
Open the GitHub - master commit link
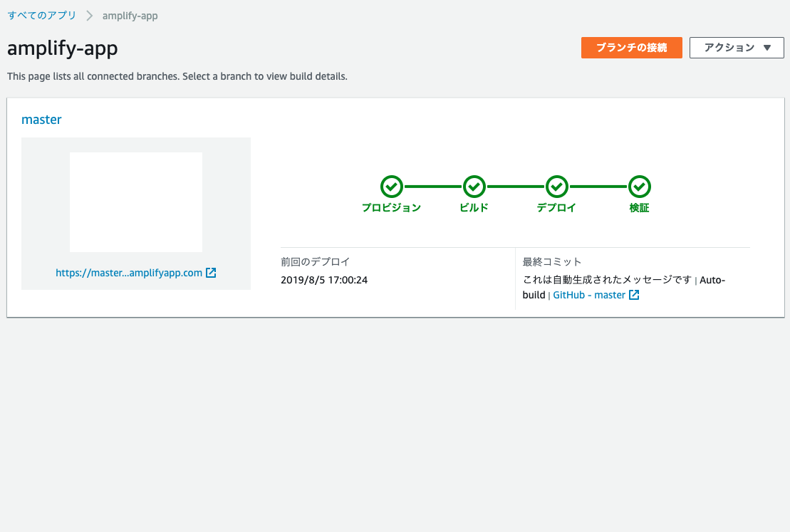tap(589, 296)
